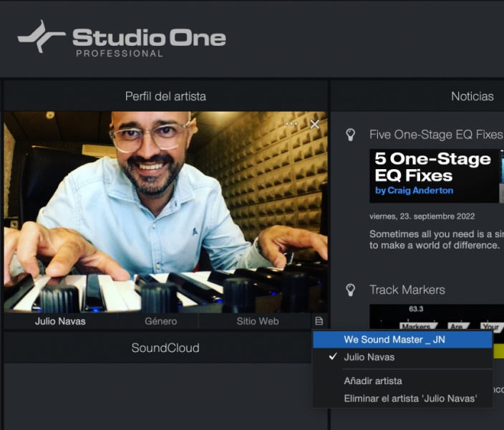Open the Track Markers news headline

407,290
